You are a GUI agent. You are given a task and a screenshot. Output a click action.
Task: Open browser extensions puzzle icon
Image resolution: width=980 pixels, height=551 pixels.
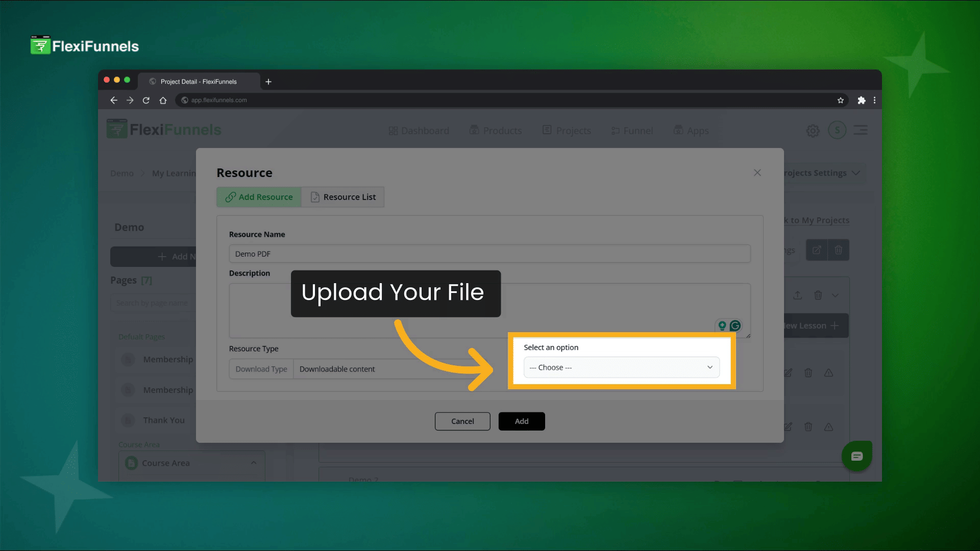[862, 101]
